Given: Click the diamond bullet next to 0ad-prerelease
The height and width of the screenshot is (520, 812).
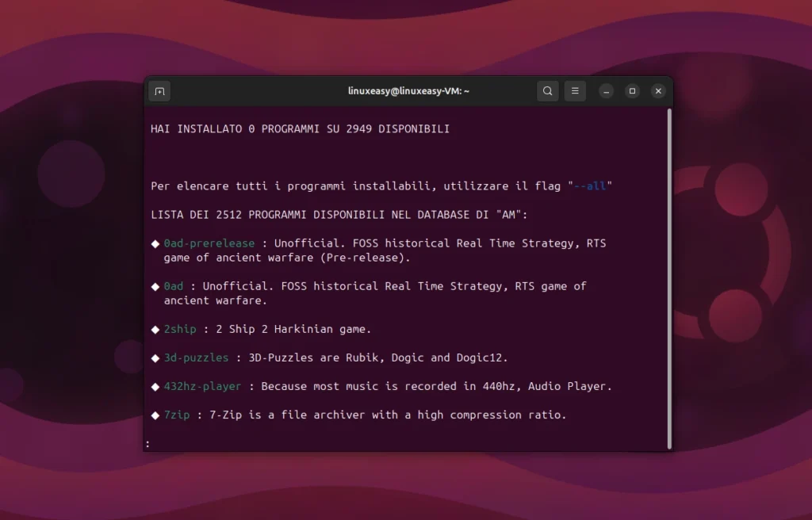Looking at the screenshot, I should click(x=154, y=243).
